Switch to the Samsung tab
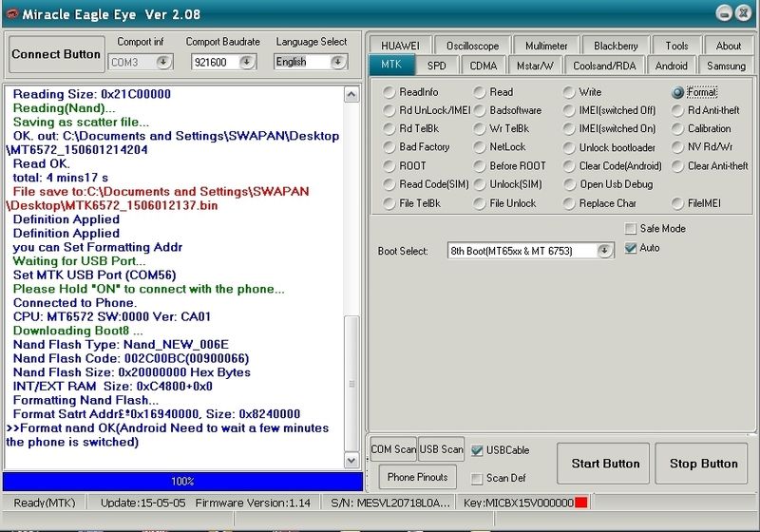Viewport: 760px width, 532px height. (x=726, y=66)
